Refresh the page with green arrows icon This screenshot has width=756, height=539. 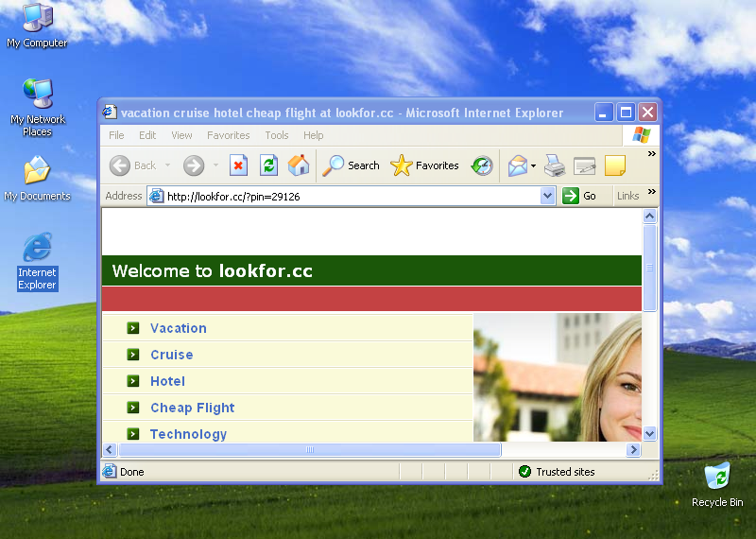click(268, 165)
